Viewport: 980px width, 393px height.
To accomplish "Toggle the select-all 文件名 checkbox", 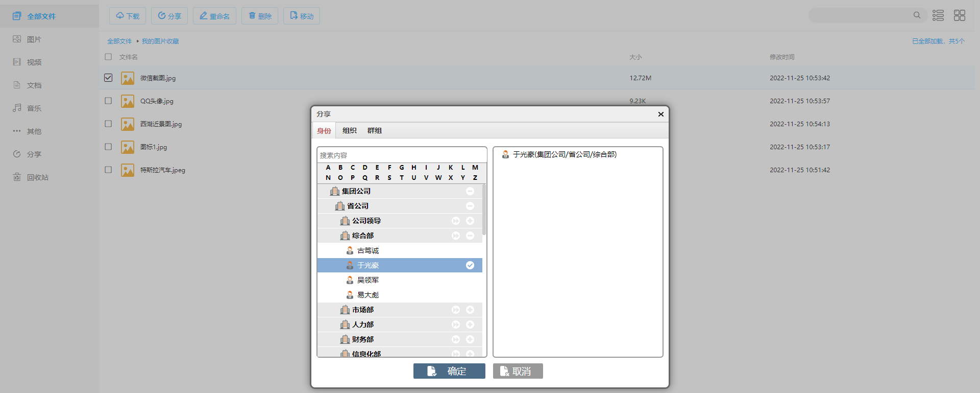I will click(108, 57).
